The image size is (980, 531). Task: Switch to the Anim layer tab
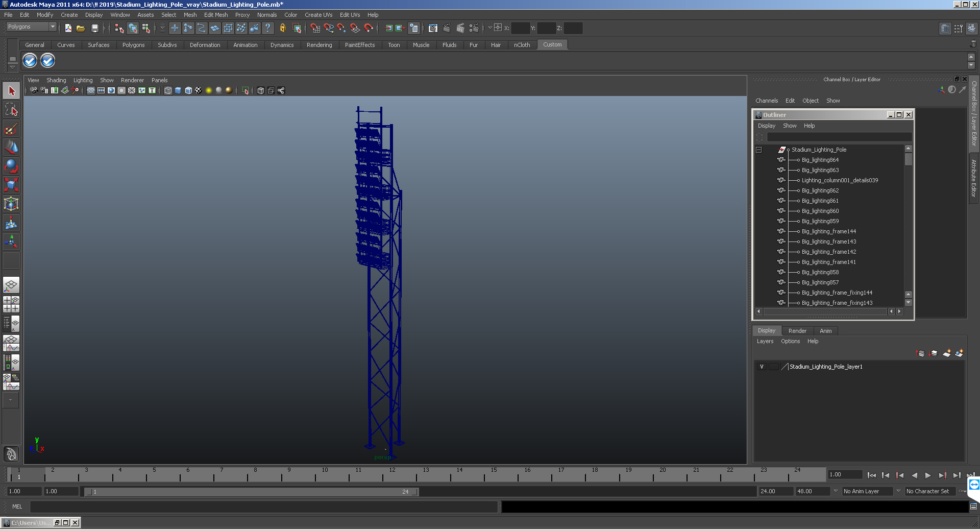826,331
